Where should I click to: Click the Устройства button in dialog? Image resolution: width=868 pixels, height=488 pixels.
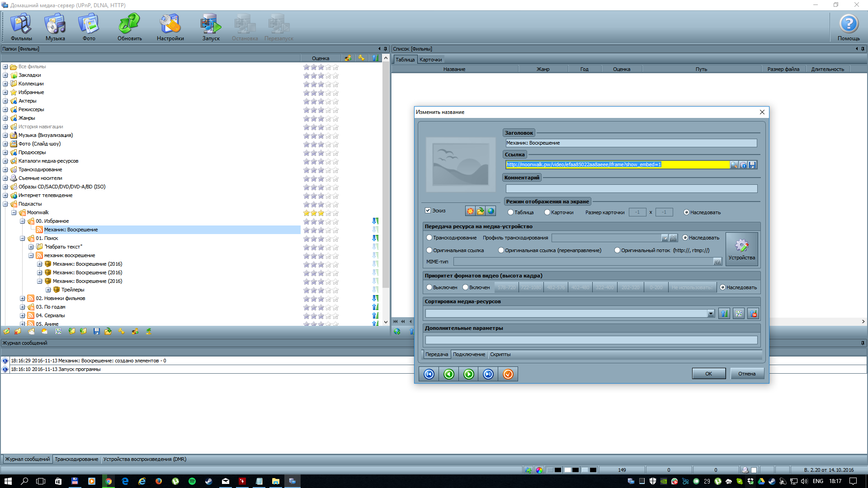[741, 249]
